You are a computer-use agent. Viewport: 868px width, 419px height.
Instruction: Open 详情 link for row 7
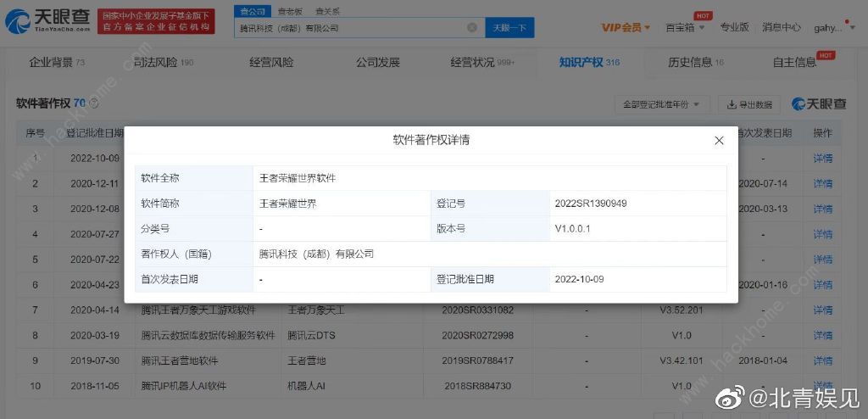point(822,310)
